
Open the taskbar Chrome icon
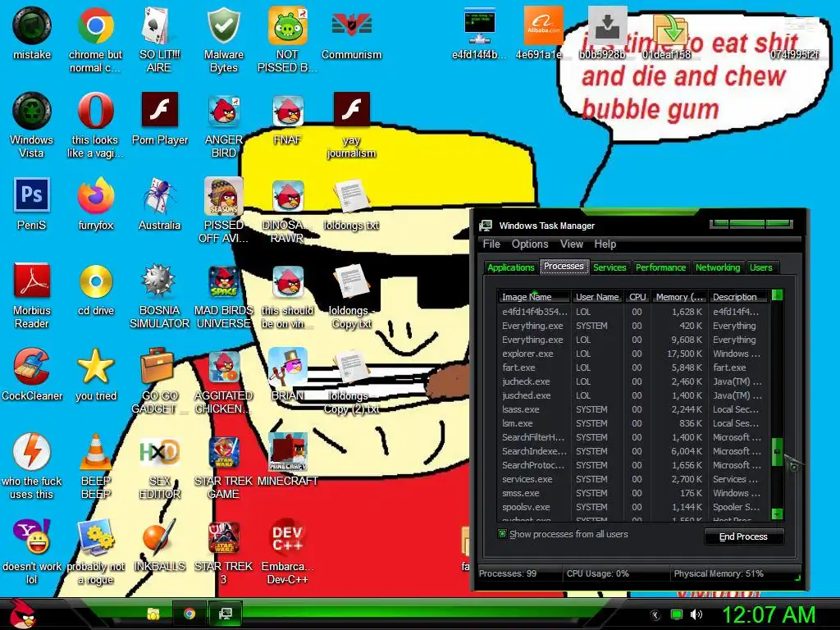tap(189, 614)
